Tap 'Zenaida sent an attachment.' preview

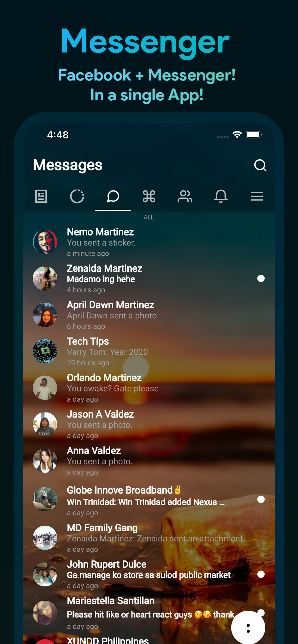click(156, 539)
